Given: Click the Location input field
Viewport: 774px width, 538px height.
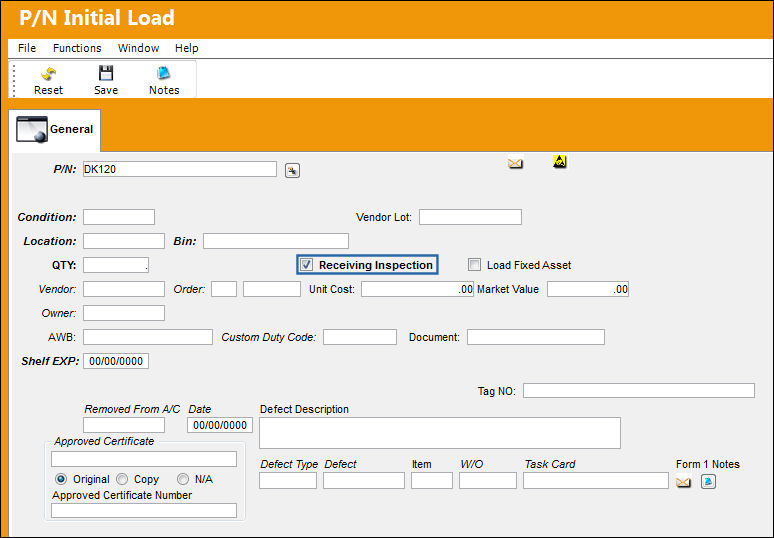Looking at the screenshot, I should 124,241.
